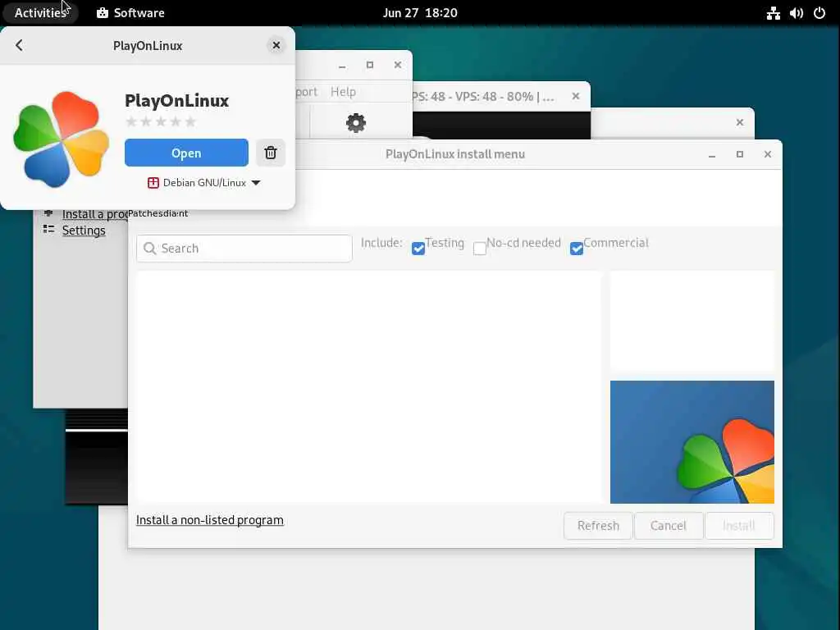Open the date and time panel

pyautogui.click(x=420, y=13)
